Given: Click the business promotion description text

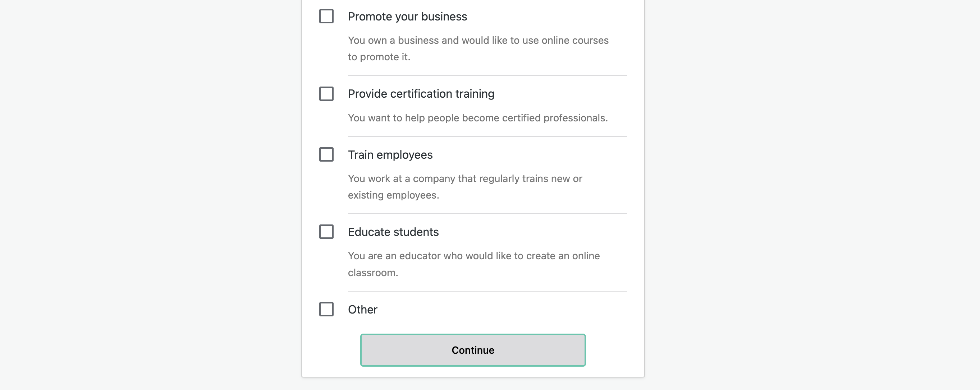Looking at the screenshot, I should pos(478,48).
